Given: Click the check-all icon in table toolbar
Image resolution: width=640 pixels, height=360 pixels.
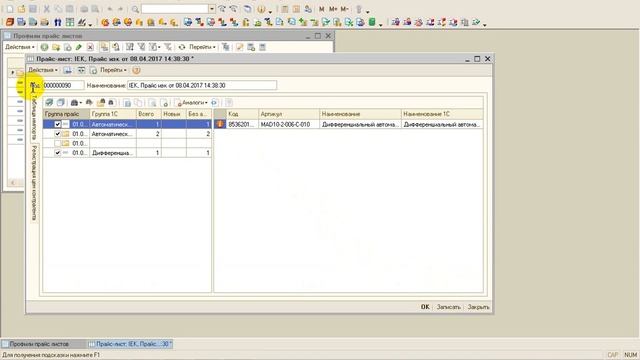Looking at the screenshot, I should [49, 102].
